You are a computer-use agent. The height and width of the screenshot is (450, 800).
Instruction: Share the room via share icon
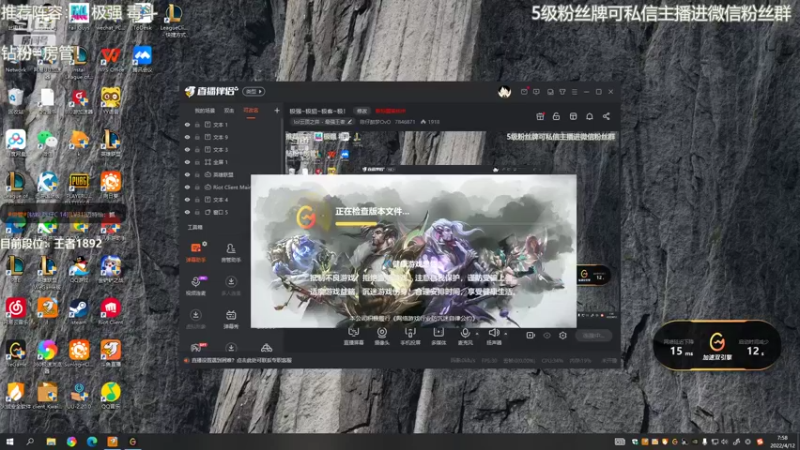(x=606, y=116)
